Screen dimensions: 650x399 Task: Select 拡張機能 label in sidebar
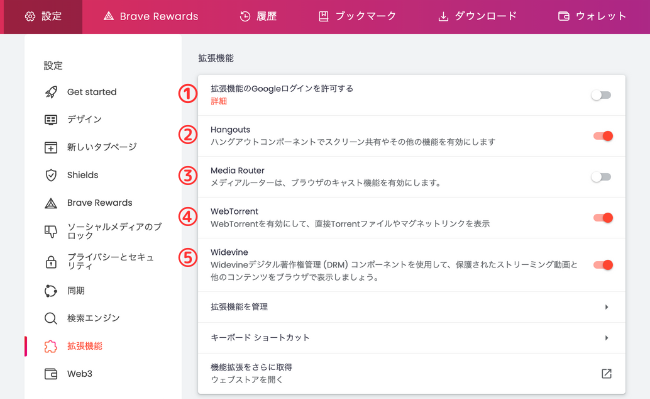click(85, 346)
